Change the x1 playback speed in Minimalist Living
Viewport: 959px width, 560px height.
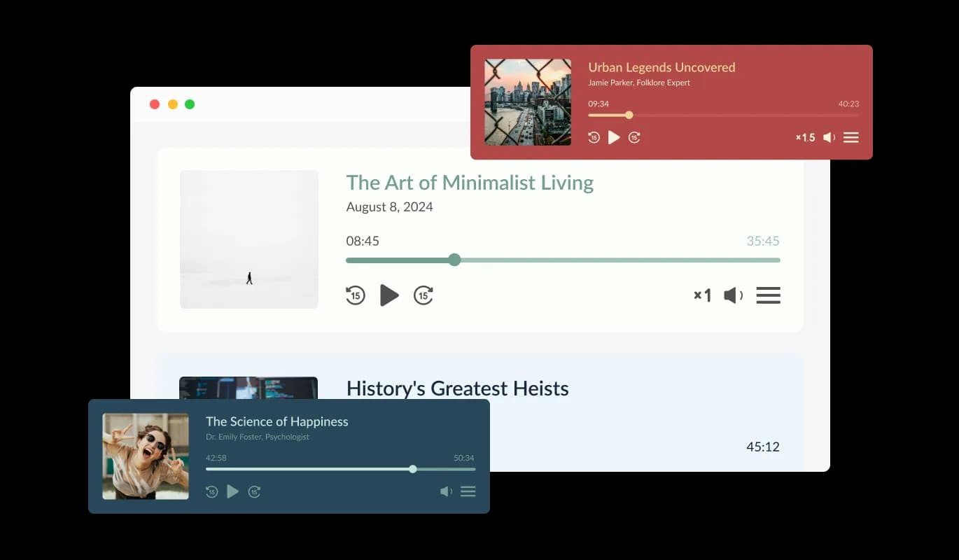[702, 295]
